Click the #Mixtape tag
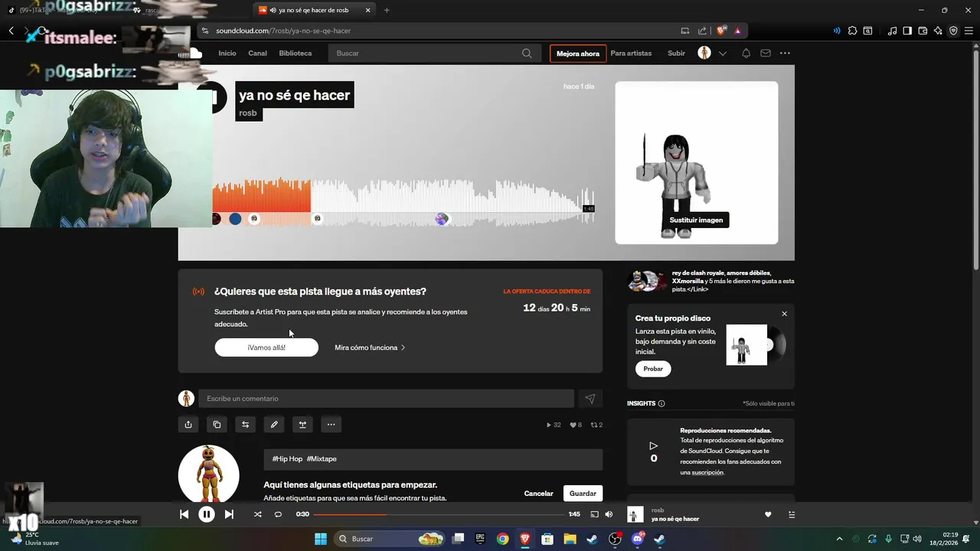The image size is (980, 551). click(x=322, y=458)
